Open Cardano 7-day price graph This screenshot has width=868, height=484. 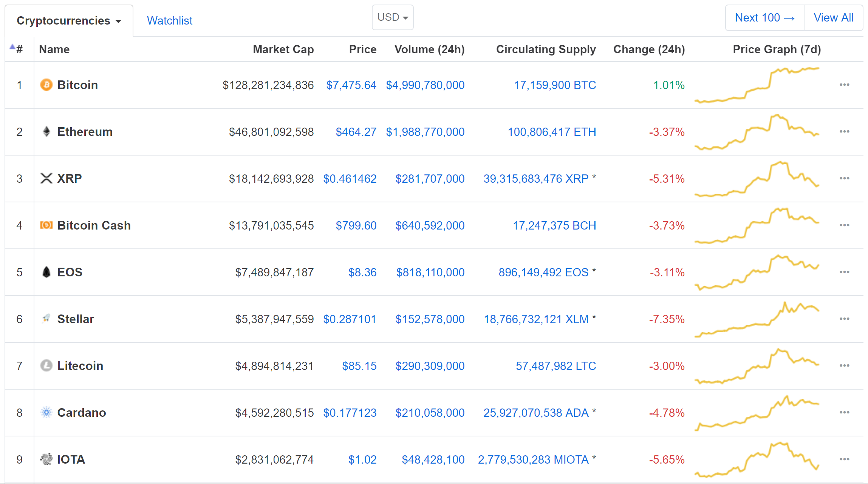tap(757, 413)
